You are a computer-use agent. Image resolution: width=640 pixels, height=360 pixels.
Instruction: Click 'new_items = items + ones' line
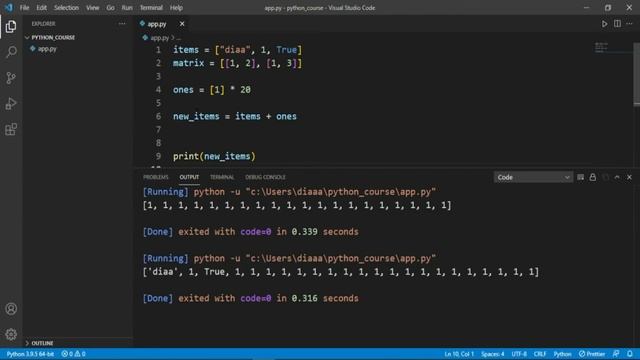[235, 116]
